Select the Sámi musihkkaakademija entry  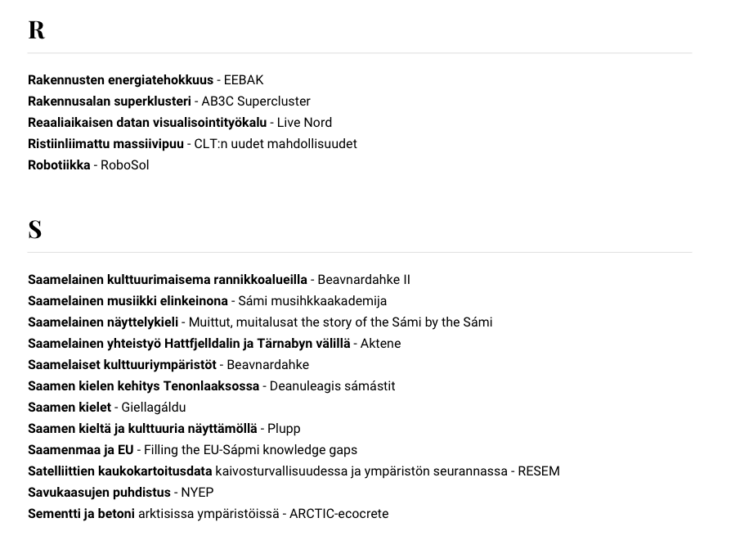tap(207, 301)
